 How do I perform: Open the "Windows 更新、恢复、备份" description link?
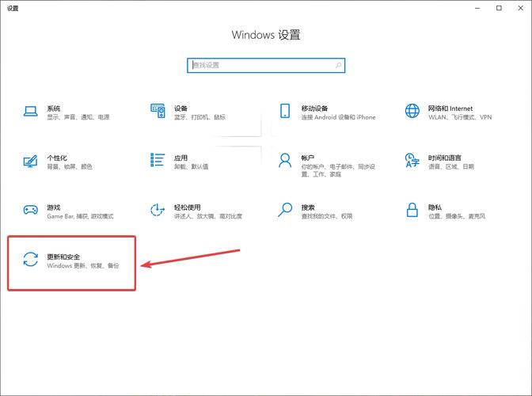point(83,266)
